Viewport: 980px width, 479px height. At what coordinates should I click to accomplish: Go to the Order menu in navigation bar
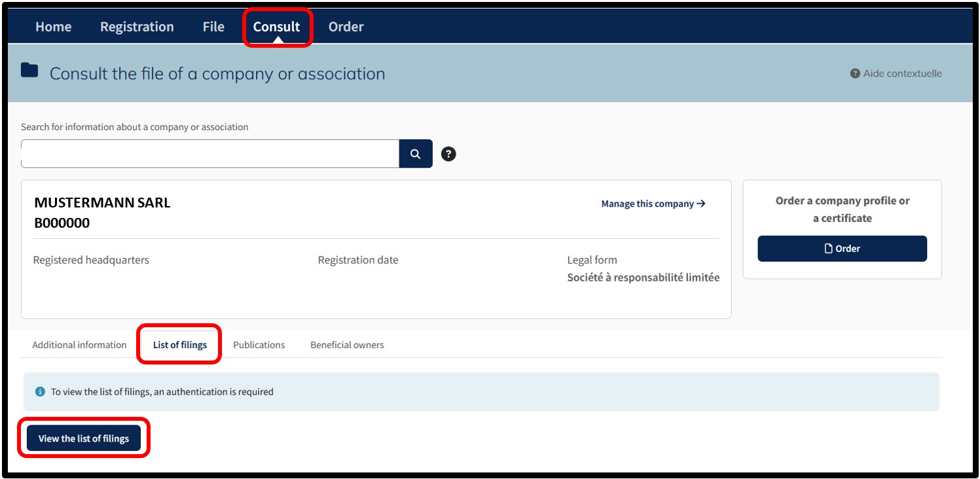point(346,27)
